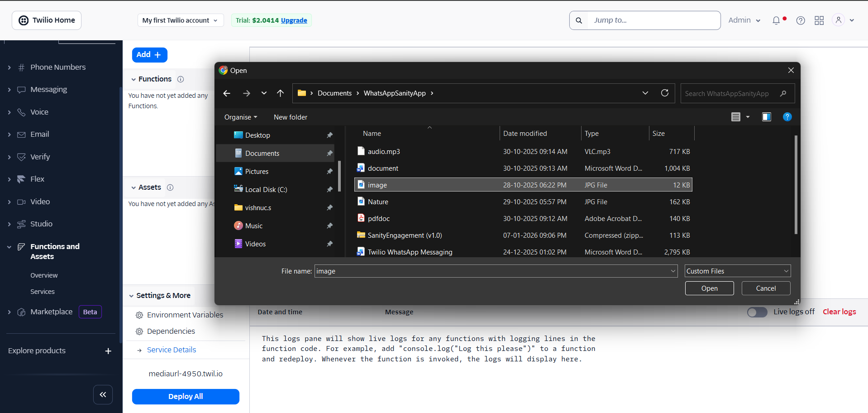Collapse the Settings & More section
This screenshot has width=868, height=413.
click(132, 296)
